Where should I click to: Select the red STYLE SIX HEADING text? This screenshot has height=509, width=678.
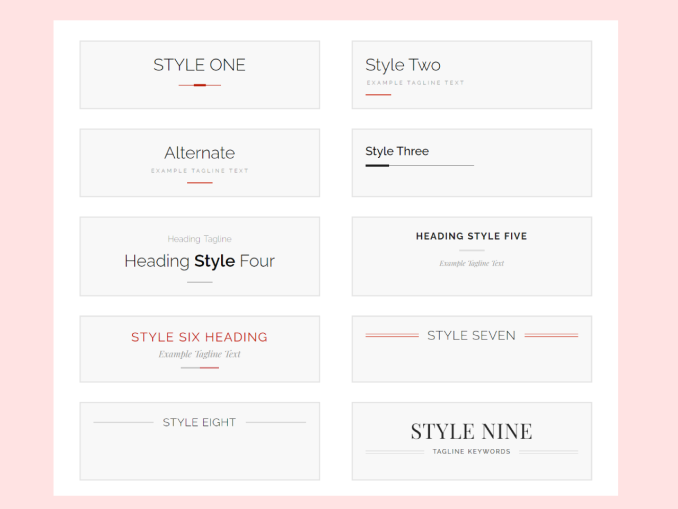(199, 337)
